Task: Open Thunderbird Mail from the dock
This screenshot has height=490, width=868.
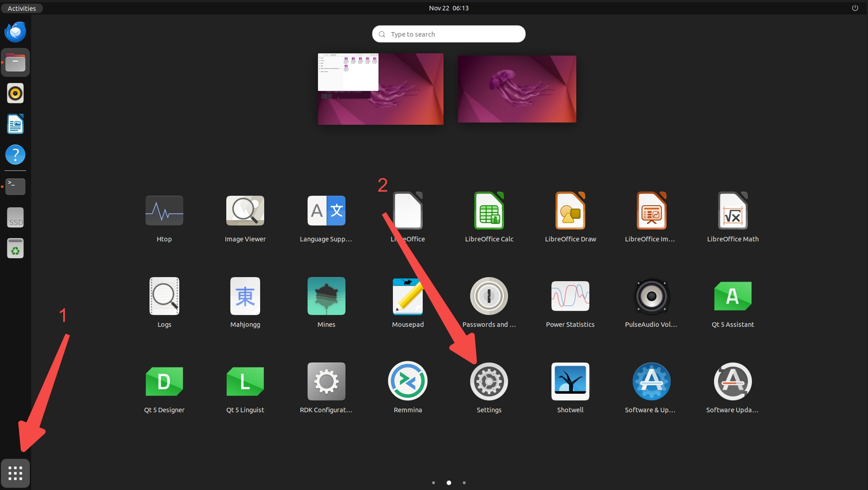Action: (x=15, y=32)
